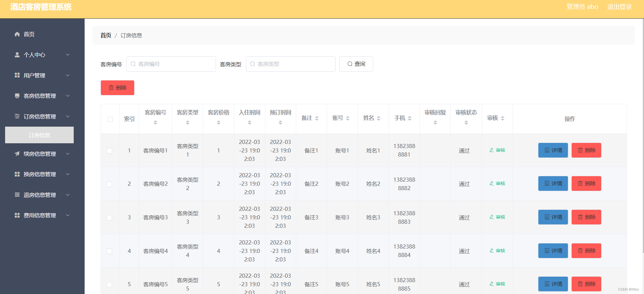The width and height of the screenshot is (644, 294).
Task: Click phone cell 13823888883
Action: tap(404, 217)
